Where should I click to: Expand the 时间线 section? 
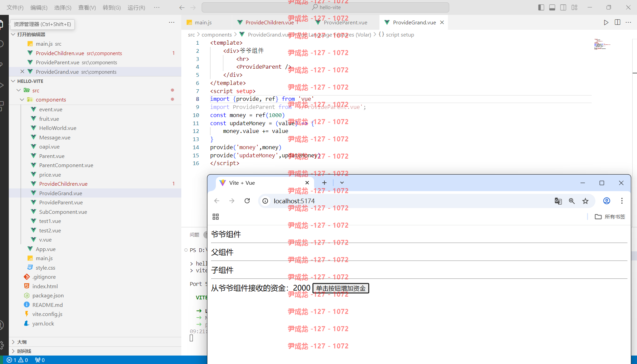(13, 351)
